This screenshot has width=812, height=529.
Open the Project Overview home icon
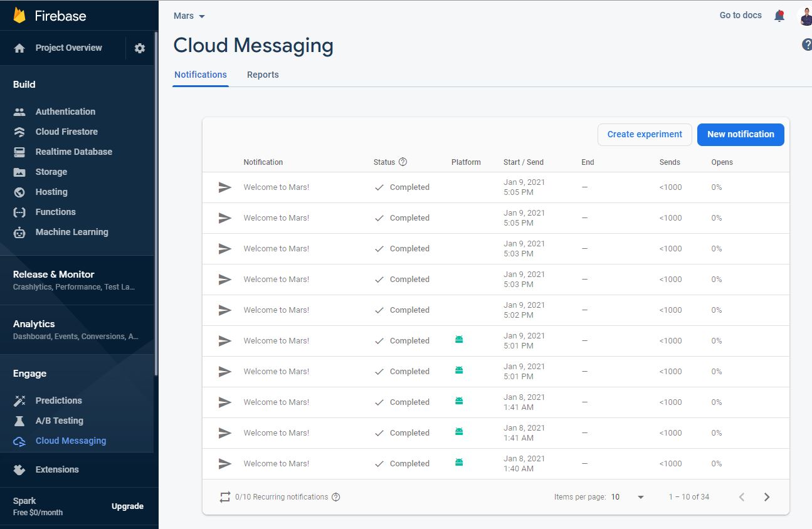[x=19, y=48]
